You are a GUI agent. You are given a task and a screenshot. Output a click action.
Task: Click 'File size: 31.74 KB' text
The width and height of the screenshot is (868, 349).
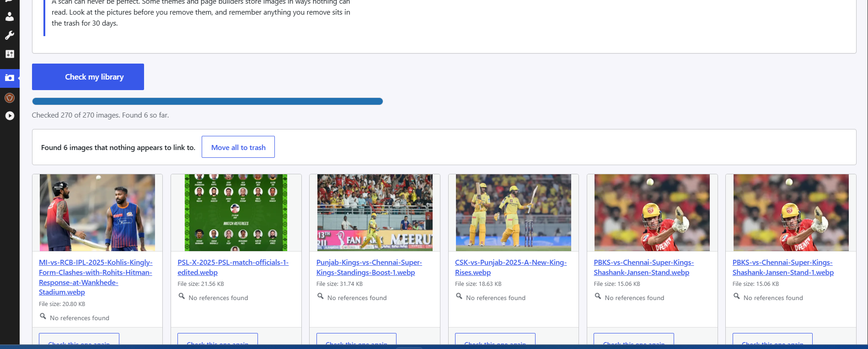(x=339, y=284)
